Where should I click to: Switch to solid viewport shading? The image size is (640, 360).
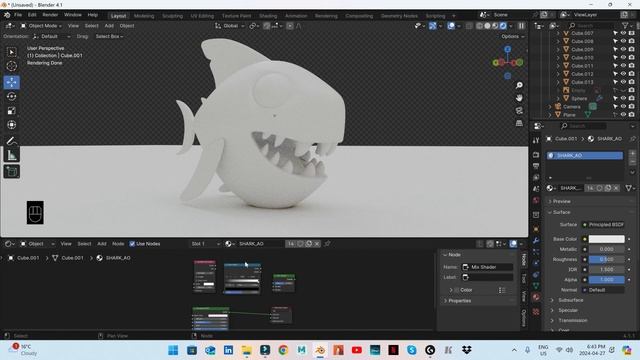tap(487, 26)
